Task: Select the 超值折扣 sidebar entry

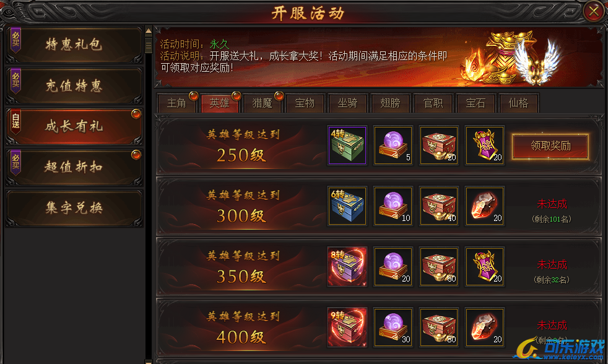Action: (74, 167)
